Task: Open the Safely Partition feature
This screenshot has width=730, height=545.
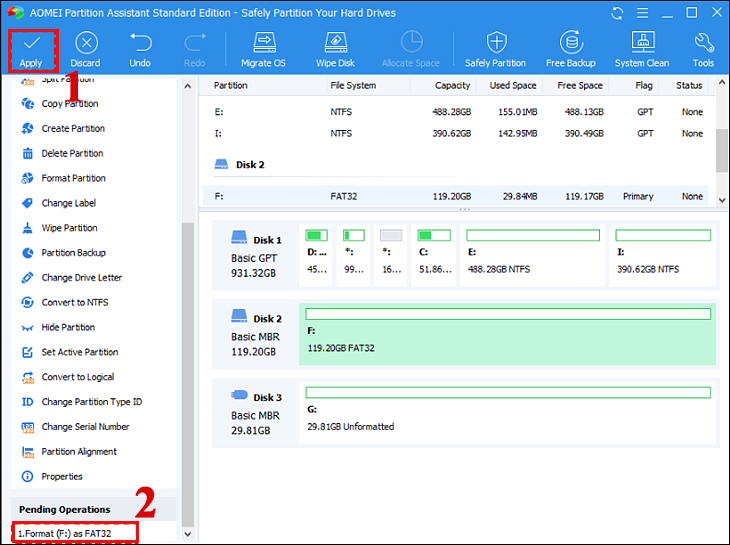Action: [495, 50]
